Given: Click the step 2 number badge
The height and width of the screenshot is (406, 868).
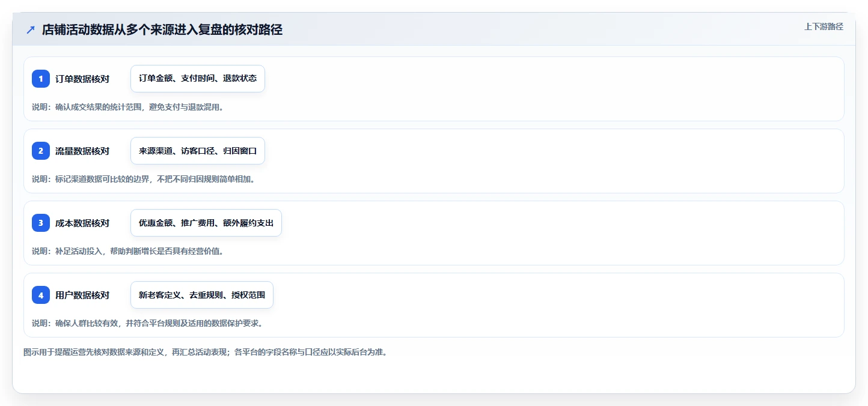Looking at the screenshot, I should point(41,151).
